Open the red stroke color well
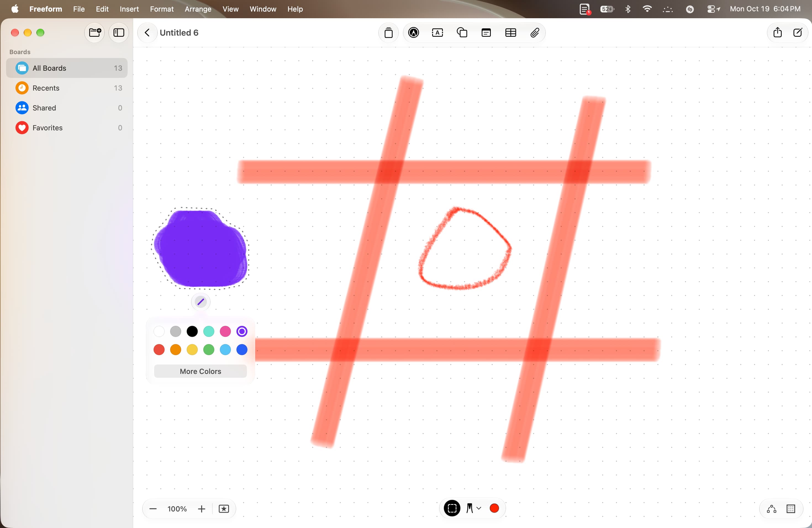This screenshot has width=812, height=528. (494, 508)
